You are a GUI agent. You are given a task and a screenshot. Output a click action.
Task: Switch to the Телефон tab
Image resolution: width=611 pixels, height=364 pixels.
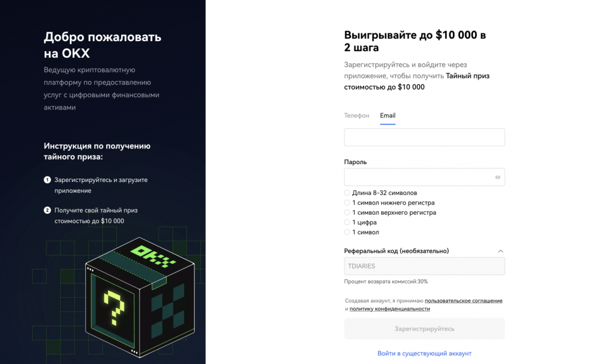point(357,116)
